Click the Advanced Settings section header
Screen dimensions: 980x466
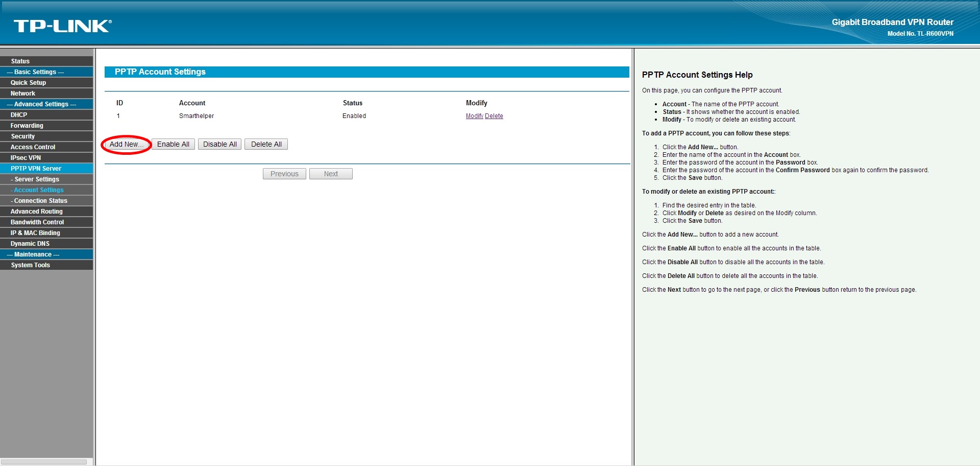(x=46, y=104)
